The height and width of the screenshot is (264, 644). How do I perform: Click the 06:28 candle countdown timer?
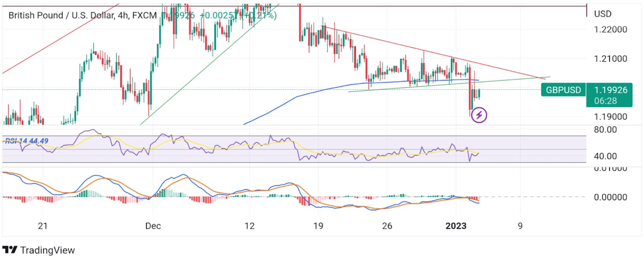[605, 101]
